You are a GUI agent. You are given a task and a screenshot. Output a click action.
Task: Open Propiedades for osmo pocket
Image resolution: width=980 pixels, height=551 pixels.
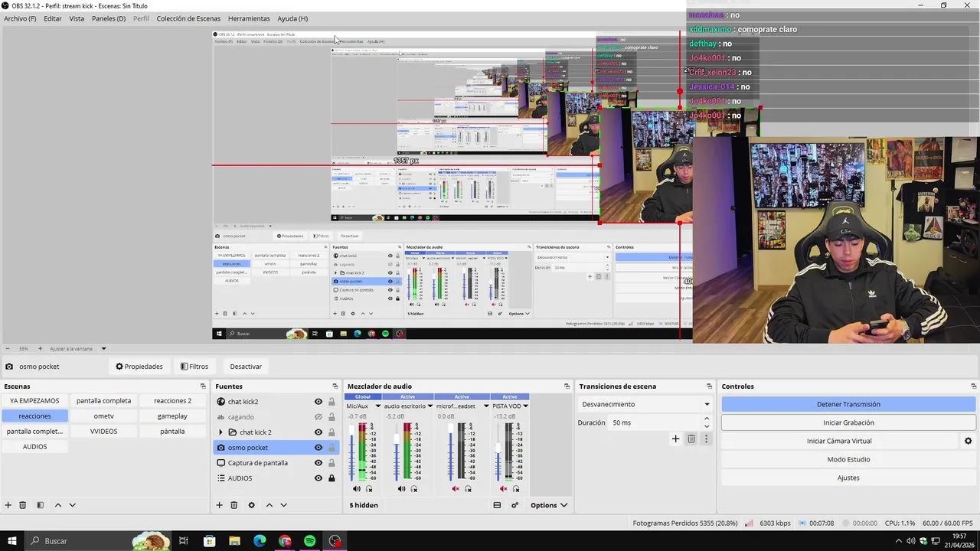click(139, 367)
